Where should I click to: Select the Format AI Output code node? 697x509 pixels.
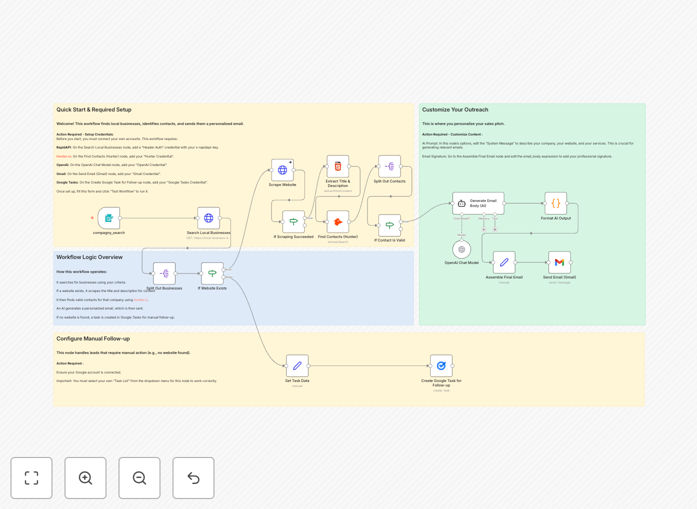pos(556,204)
